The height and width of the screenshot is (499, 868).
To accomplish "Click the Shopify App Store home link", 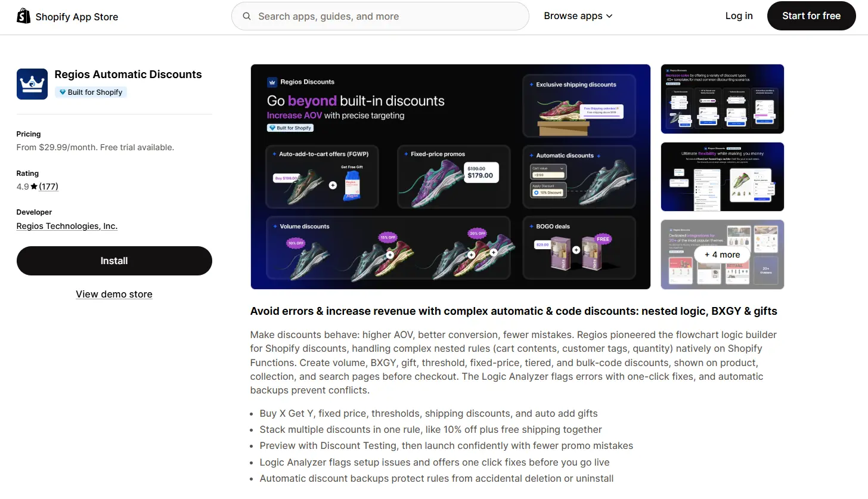I will (67, 16).
